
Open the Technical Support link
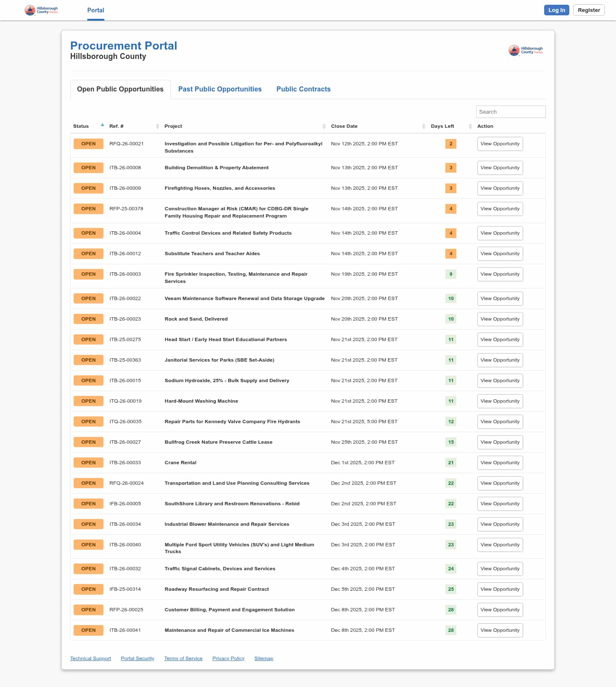[x=91, y=658]
